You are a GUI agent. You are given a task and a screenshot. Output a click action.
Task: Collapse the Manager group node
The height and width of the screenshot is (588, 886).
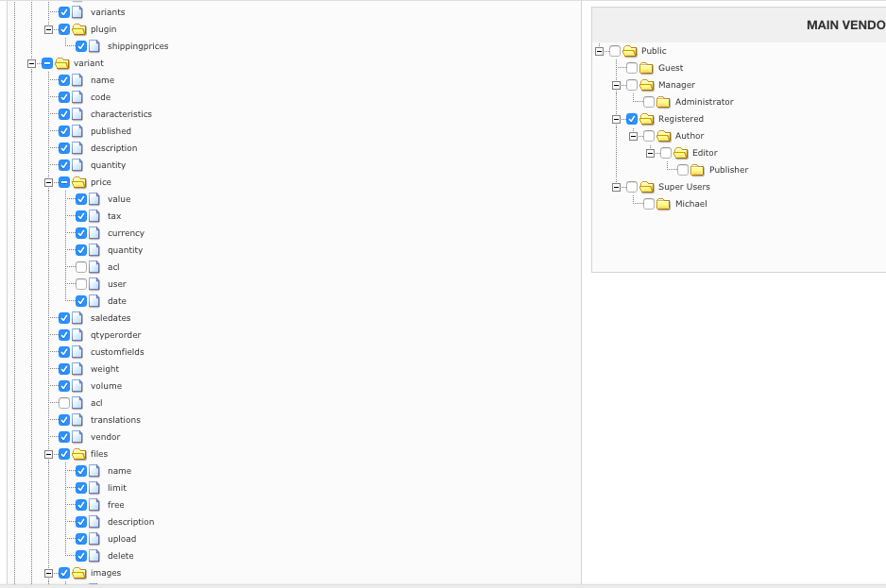[x=616, y=85]
